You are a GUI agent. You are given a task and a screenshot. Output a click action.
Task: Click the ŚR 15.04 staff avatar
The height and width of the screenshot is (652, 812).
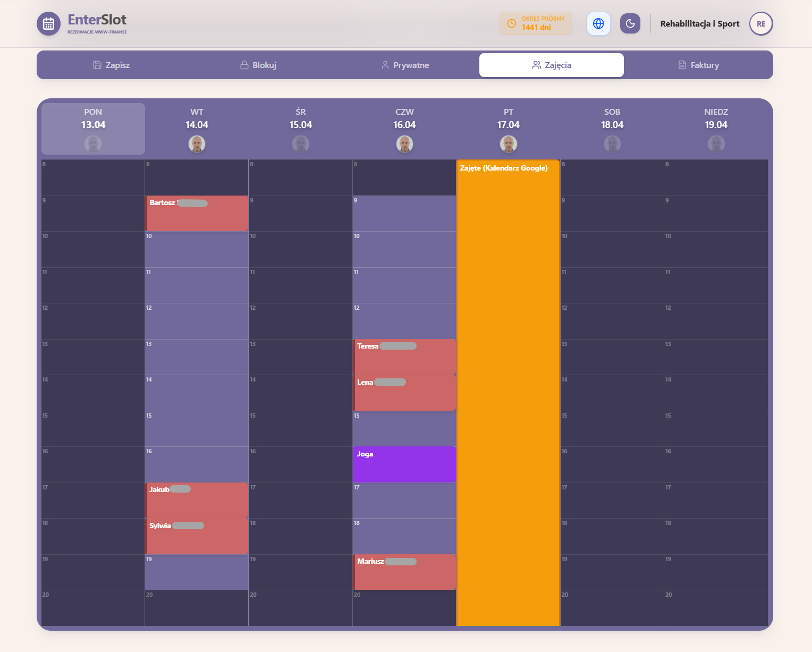pos(301,144)
